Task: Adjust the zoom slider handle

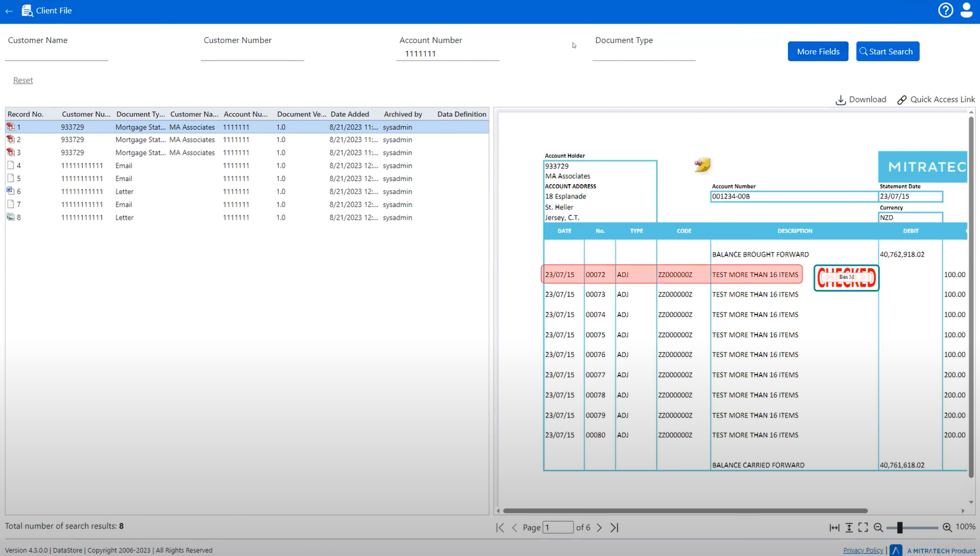Action: point(900,527)
